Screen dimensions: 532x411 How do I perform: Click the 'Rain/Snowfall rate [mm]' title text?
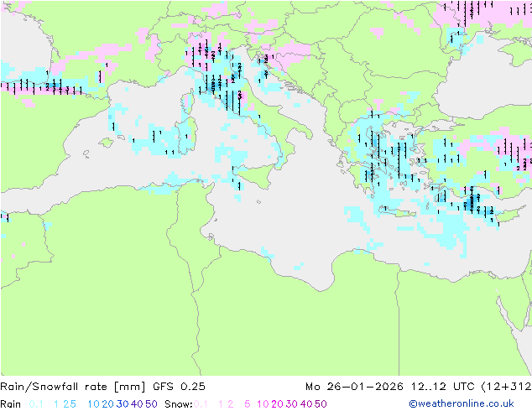pos(73,387)
